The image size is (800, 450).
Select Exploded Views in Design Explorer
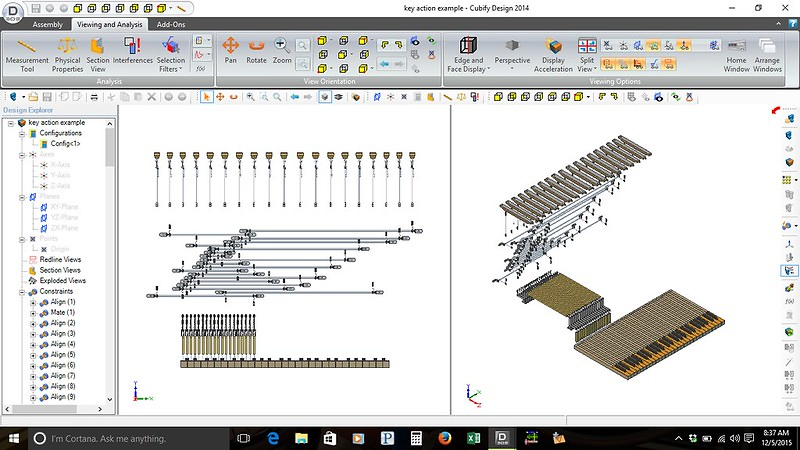point(62,281)
